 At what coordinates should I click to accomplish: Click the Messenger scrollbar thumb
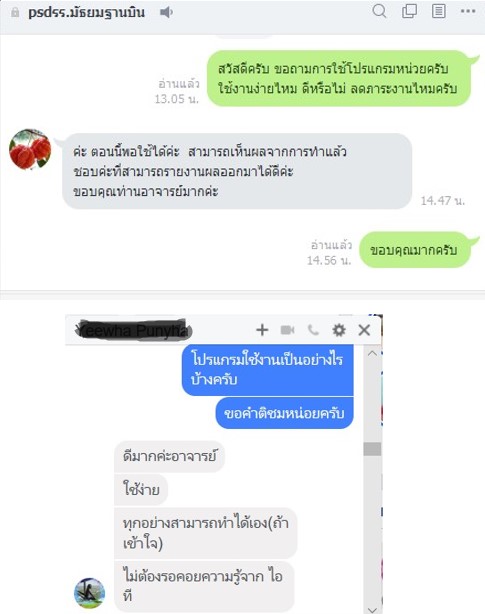(x=372, y=449)
